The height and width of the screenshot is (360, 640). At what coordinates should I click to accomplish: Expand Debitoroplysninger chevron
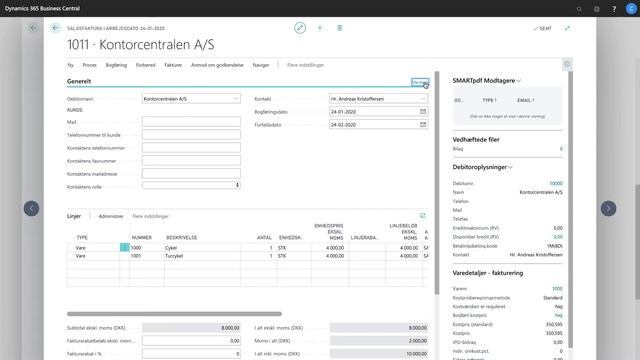[510, 167]
